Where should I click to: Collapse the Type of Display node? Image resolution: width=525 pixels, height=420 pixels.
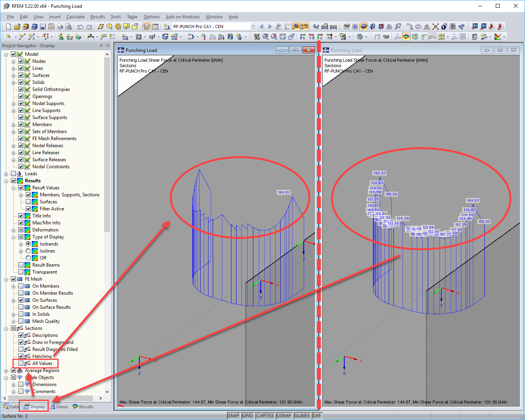point(14,237)
